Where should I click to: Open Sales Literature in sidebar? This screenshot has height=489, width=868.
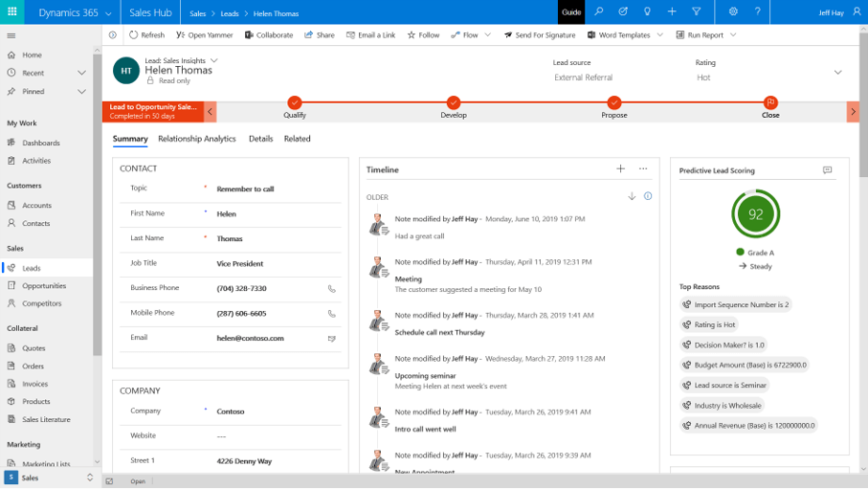(47, 419)
